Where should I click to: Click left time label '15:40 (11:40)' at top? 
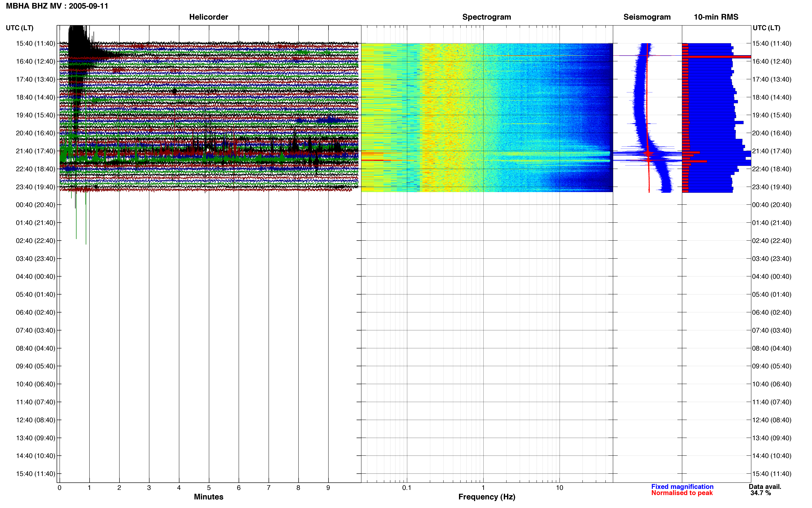[36, 43]
